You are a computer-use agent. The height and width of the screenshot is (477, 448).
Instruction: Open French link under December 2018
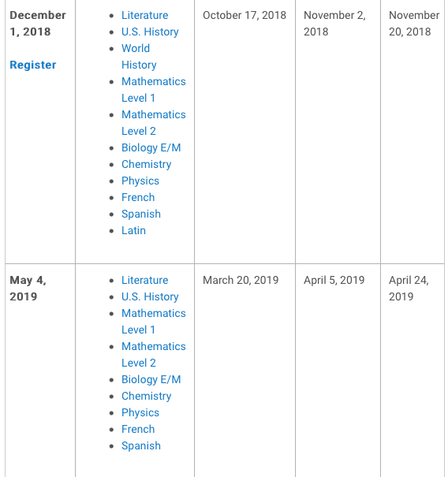[138, 197]
